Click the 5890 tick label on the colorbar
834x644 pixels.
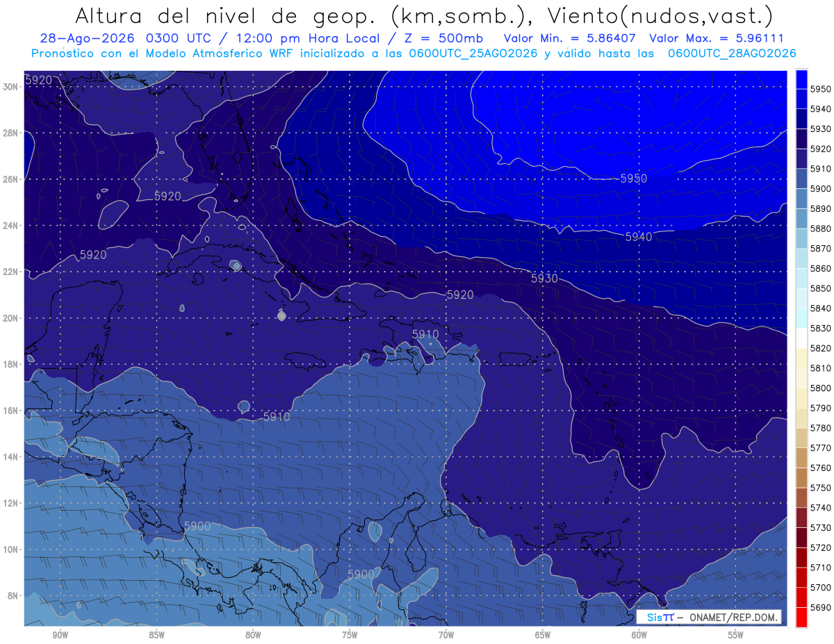[821, 208]
